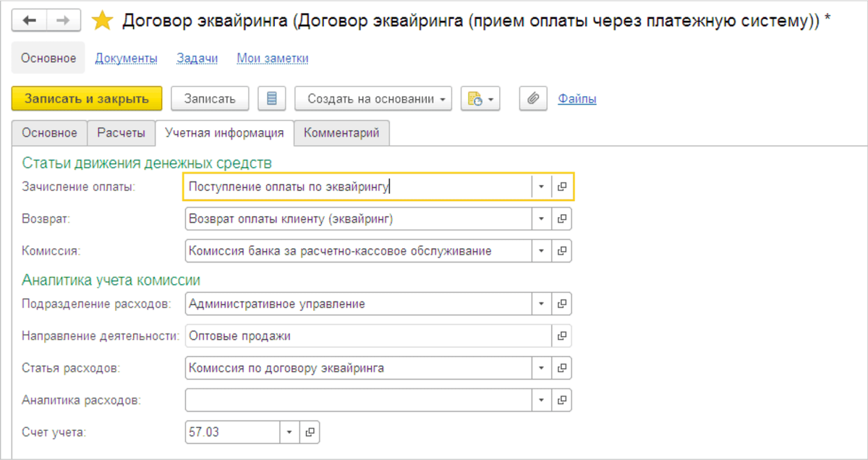
Task: Select the Основное form tab
Action: [x=49, y=133]
